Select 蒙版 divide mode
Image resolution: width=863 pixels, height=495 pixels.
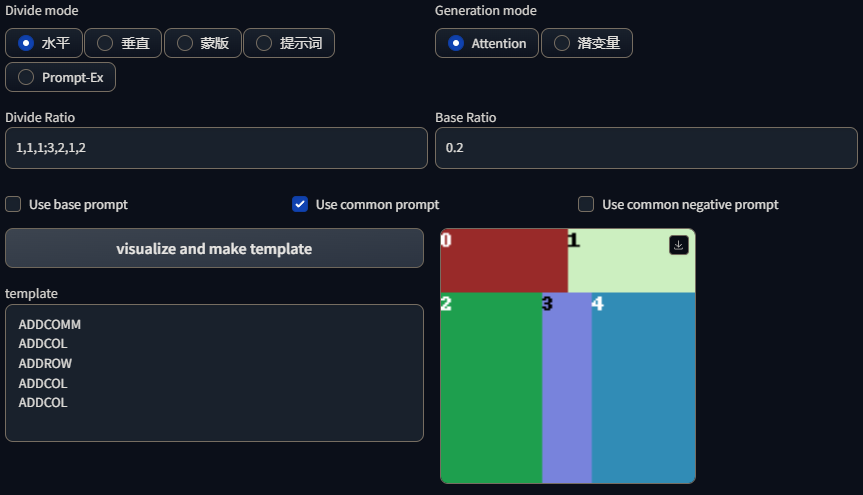203,43
